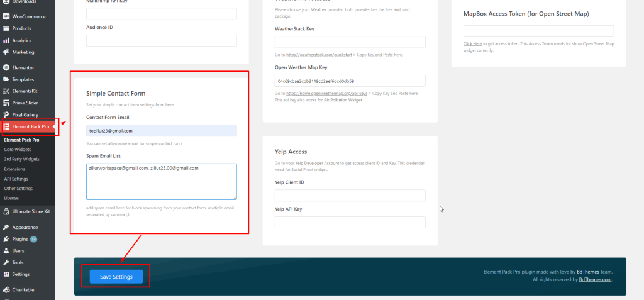Follow the Yelp Developer Account link
The height and width of the screenshot is (300, 644).
(318, 163)
